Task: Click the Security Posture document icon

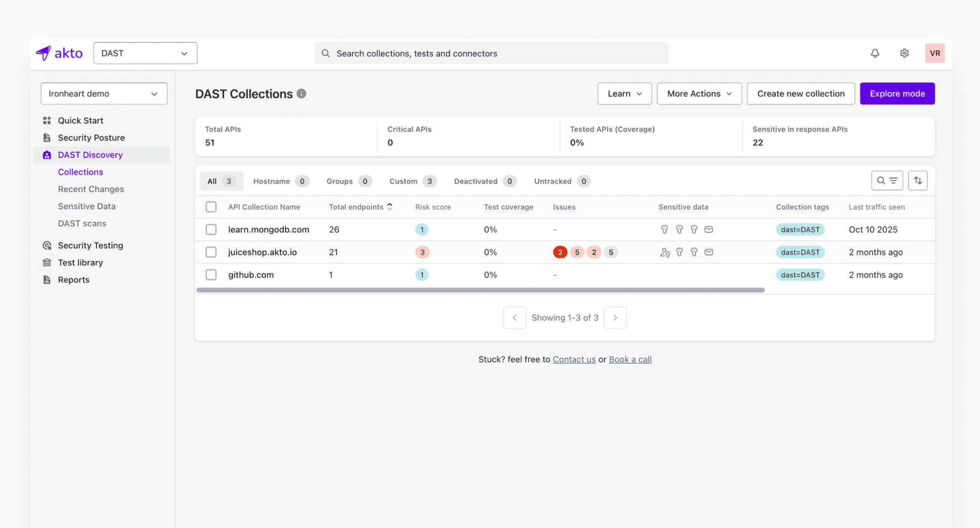Action: point(47,138)
